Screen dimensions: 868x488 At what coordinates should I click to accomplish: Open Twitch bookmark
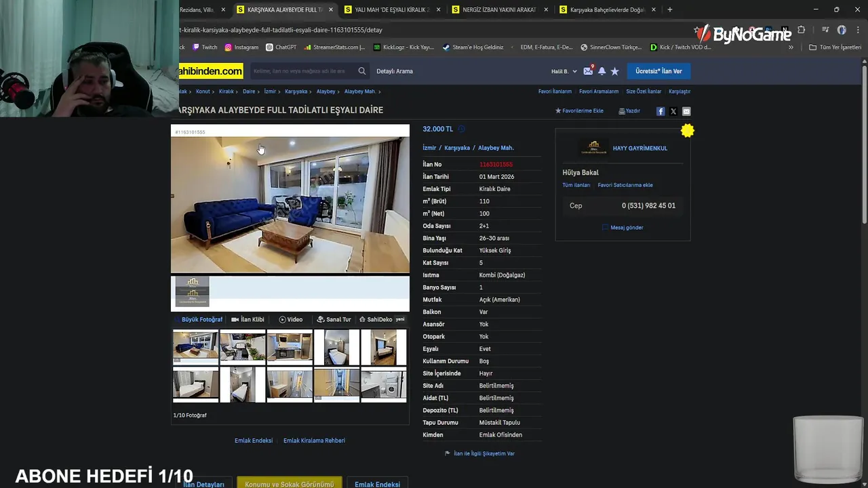[x=205, y=47]
